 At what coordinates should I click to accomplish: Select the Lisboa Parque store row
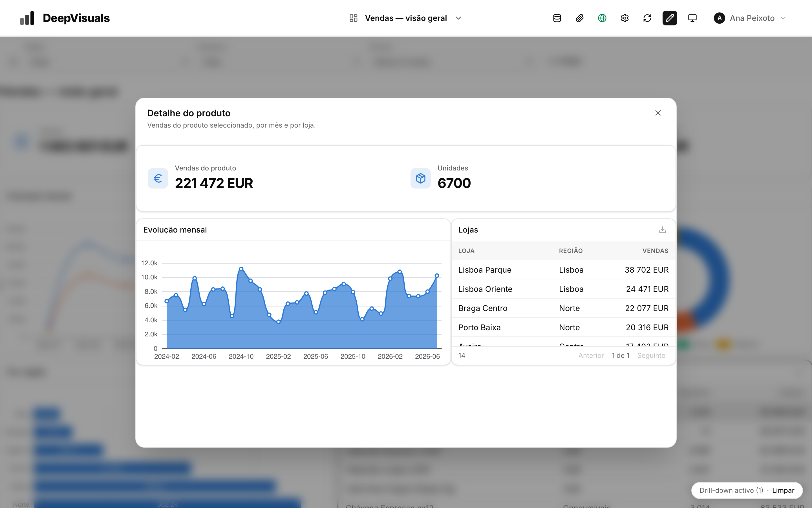coord(563,270)
